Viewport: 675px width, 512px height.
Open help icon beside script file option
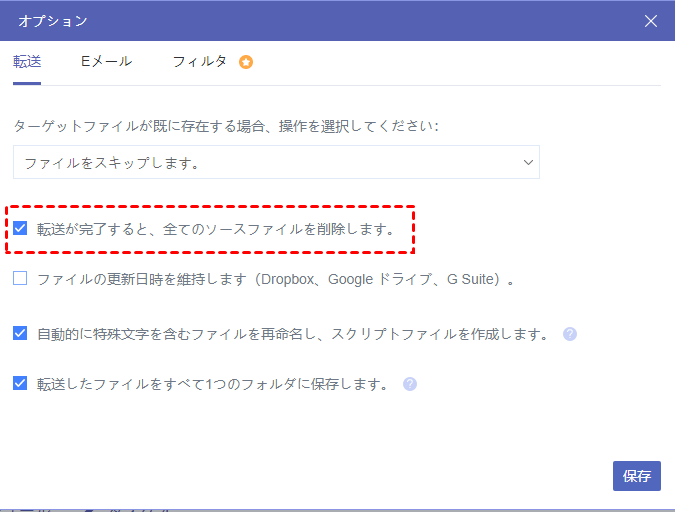[x=570, y=334]
